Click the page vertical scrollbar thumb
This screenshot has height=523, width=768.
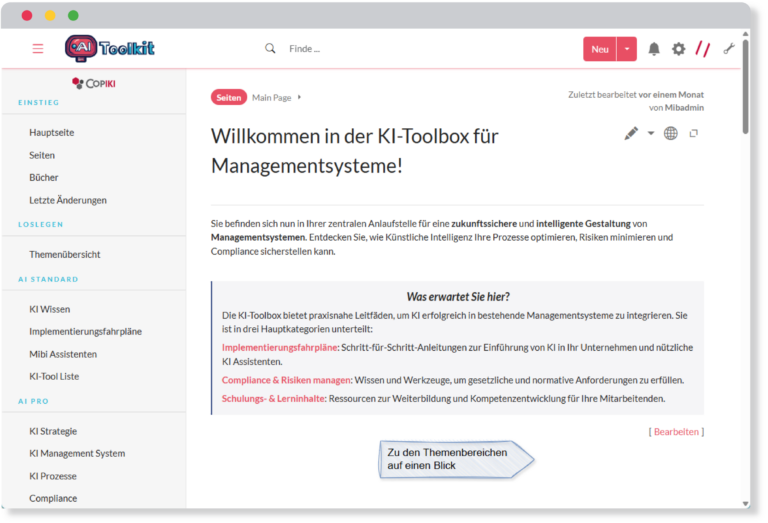(745, 87)
